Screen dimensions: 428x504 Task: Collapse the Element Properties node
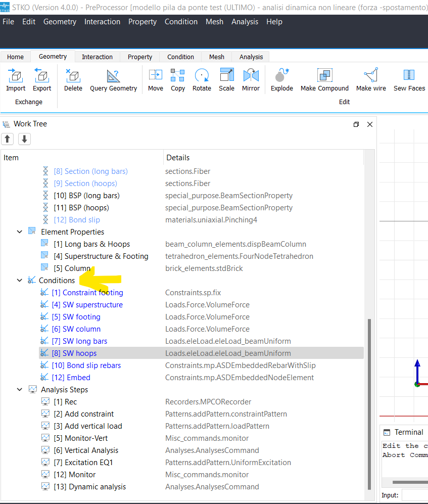(20, 232)
